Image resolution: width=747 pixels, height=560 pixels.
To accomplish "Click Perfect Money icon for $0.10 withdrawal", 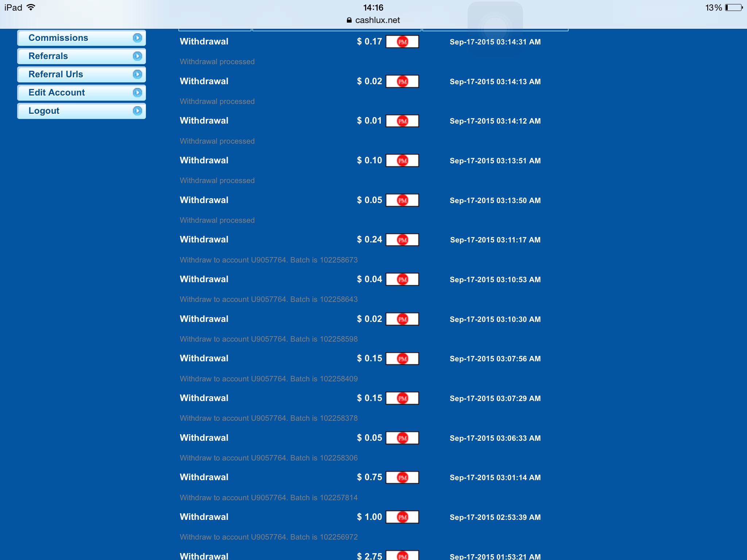I will click(x=402, y=160).
